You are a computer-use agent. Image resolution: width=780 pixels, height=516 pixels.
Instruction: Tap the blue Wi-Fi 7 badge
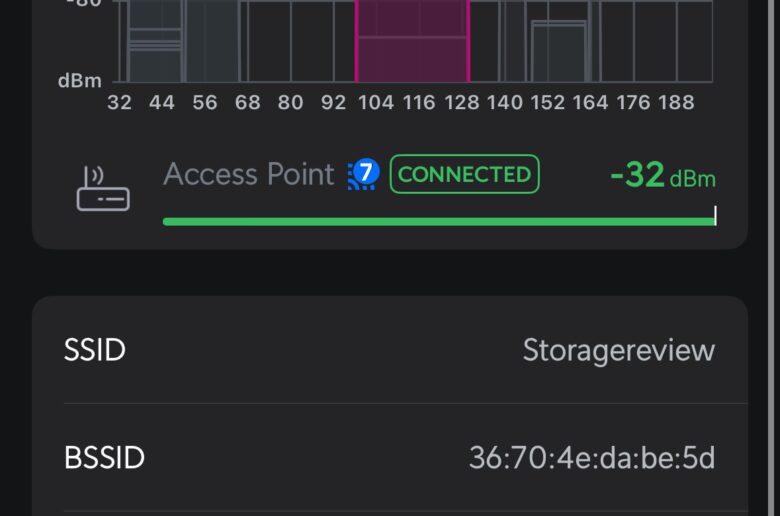click(364, 174)
